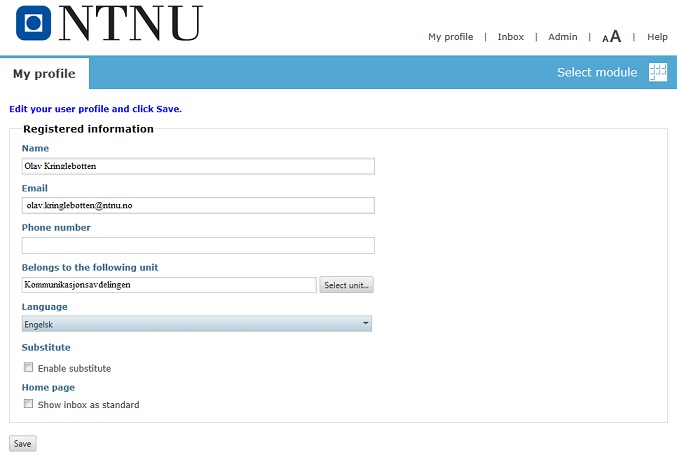Screen dimensions: 677x474
Task: Select the My profile tab
Action: tap(44, 73)
